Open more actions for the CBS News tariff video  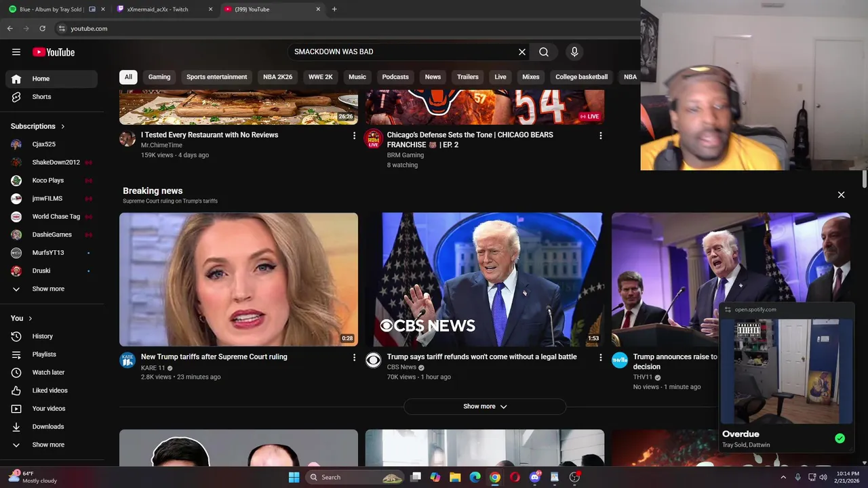(600, 357)
